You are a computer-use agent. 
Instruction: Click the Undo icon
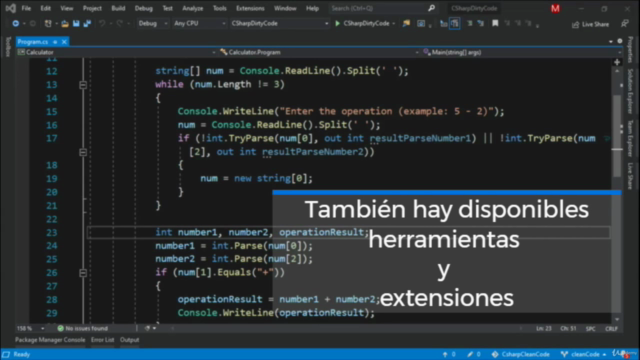(102, 24)
